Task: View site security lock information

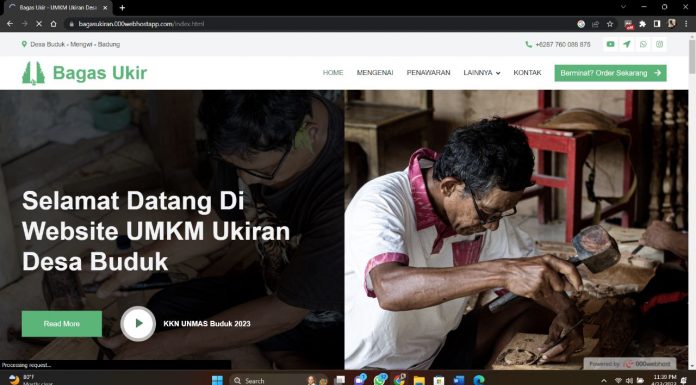Action: (x=71, y=24)
